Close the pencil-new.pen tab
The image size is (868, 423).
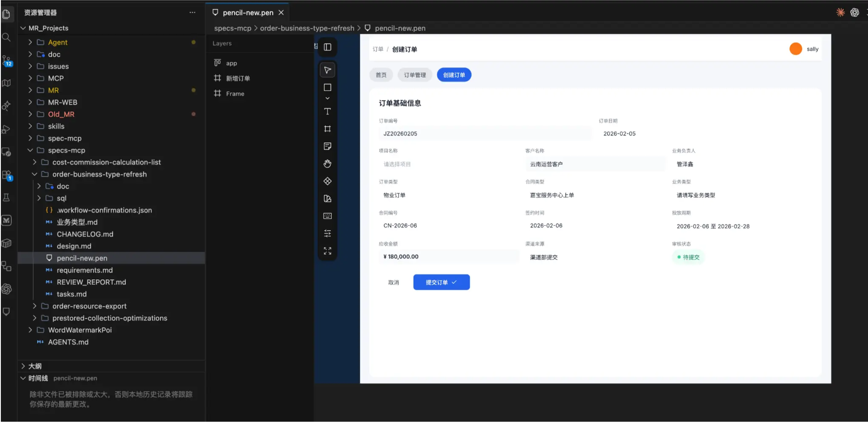[281, 13]
